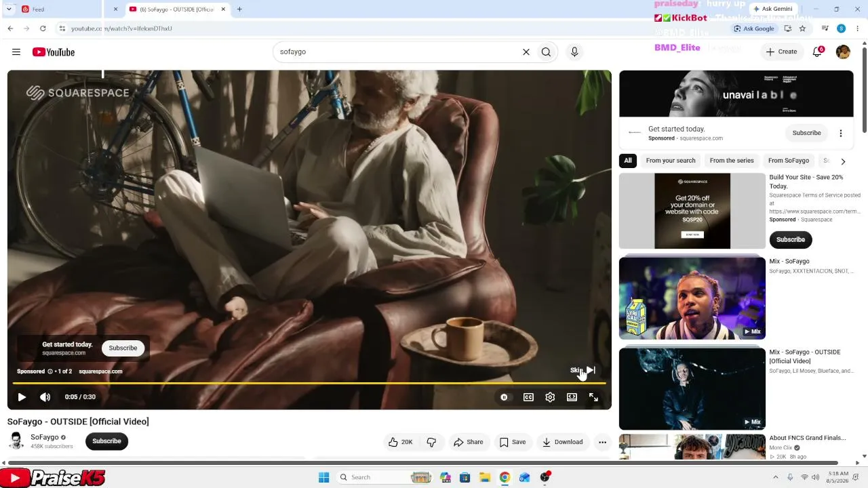Select the From your search chip
The width and height of the screenshot is (868, 488).
[671, 161]
